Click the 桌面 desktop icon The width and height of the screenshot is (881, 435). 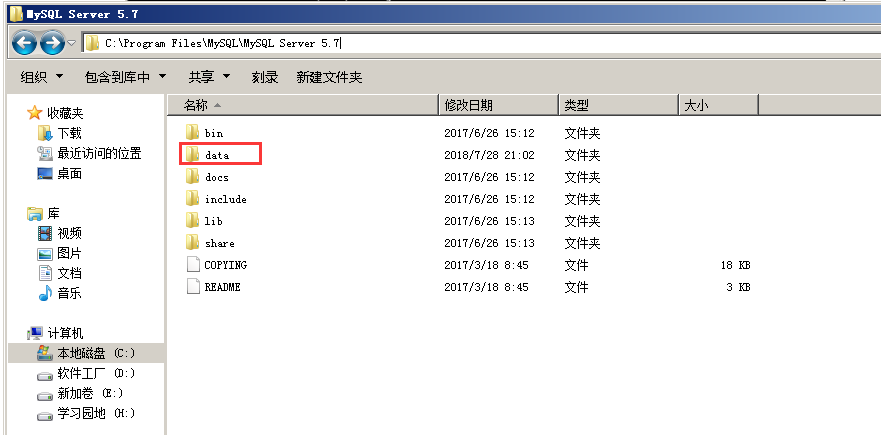click(45, 174)
